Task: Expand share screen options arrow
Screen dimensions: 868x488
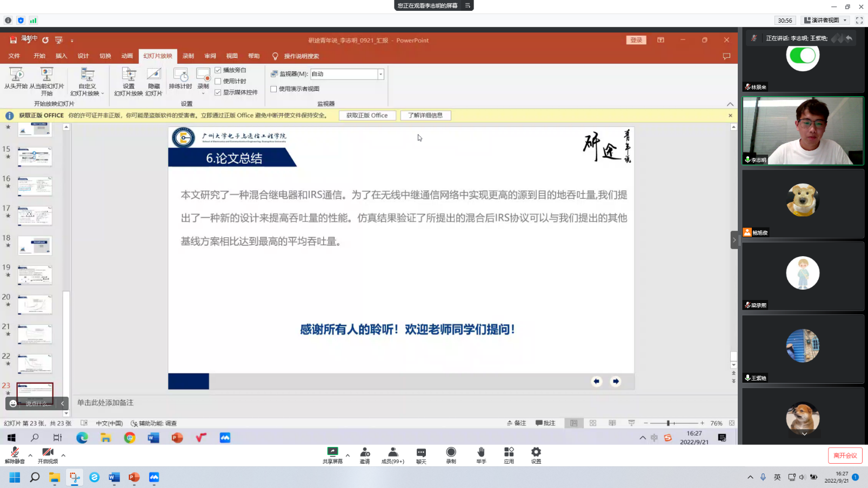Action: 348,456
